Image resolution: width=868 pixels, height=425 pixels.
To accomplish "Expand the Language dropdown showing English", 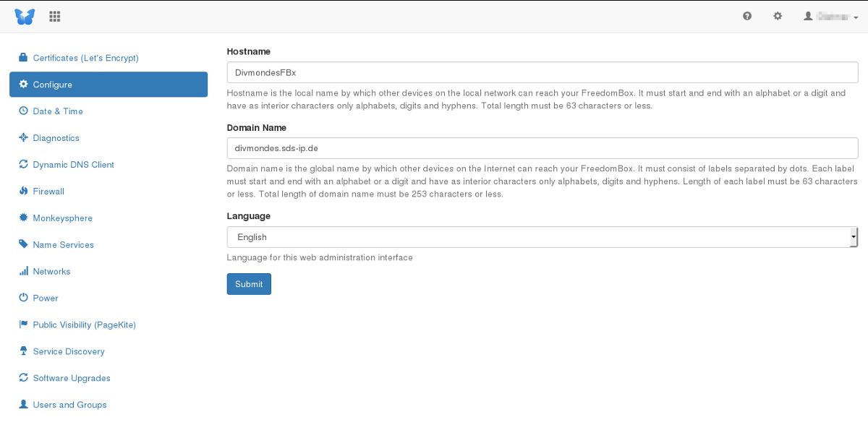I will 542,237.
